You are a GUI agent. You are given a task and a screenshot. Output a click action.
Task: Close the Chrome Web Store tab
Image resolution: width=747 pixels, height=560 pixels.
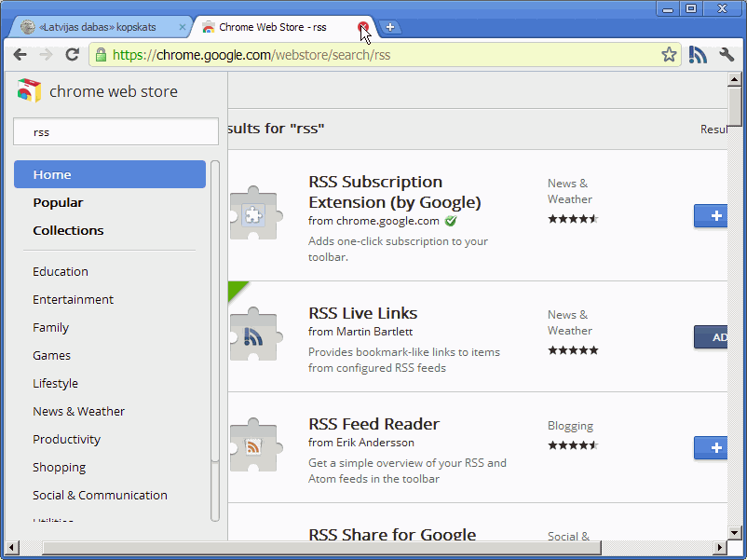point(363,27)
